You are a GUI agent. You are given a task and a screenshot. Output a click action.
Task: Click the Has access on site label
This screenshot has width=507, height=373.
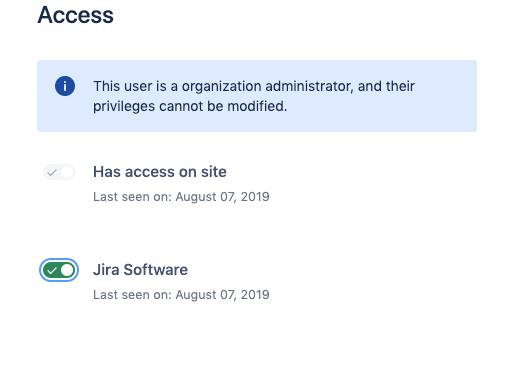pyautogui.click(x=160, y=172)
